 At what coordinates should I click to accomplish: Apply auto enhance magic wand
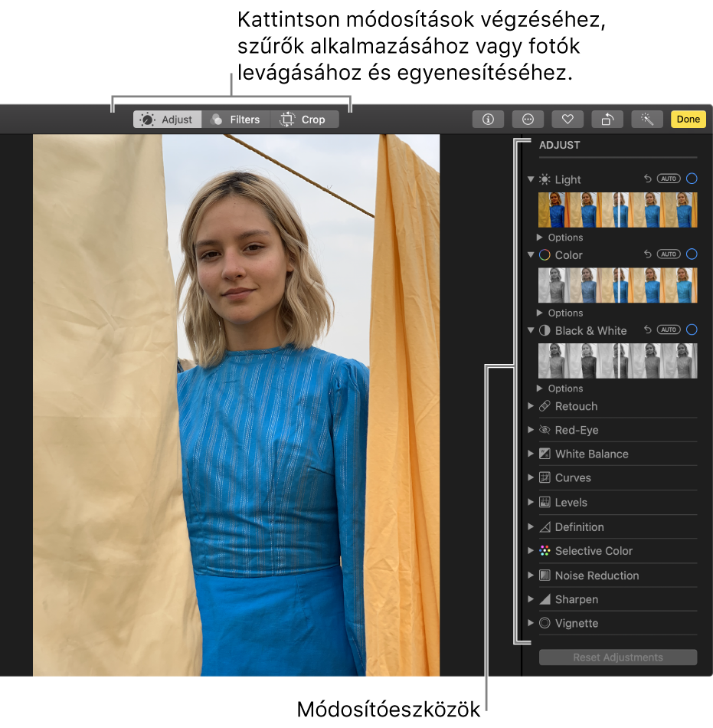(647, 120)
